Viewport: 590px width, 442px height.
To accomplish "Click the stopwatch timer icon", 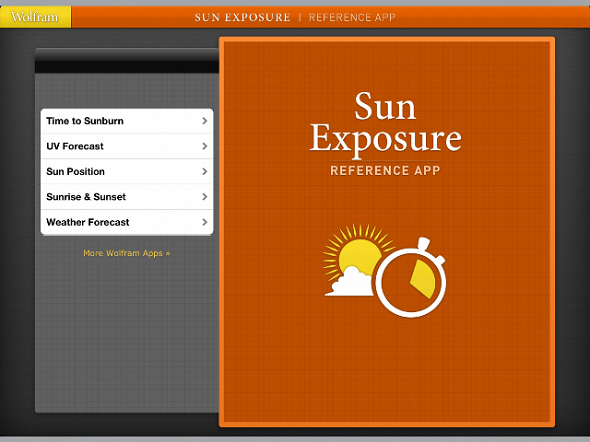I will click(x=411, y=277).
